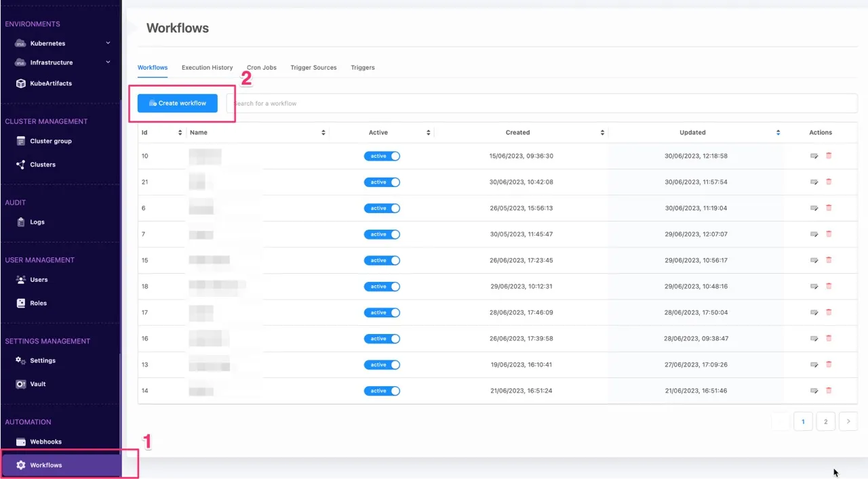Open the Clusters page
This screenshot has width=868, height=479.
pos(37,165)
